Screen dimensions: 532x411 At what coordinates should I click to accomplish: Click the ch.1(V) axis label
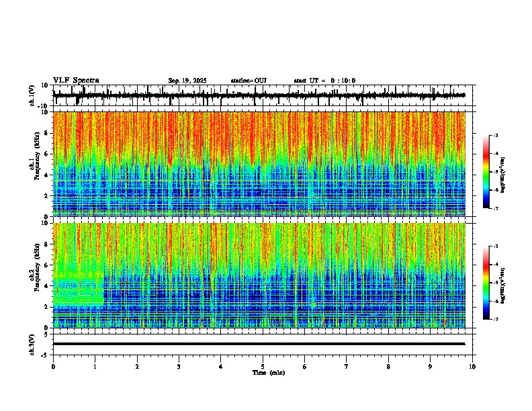(32, 95)
